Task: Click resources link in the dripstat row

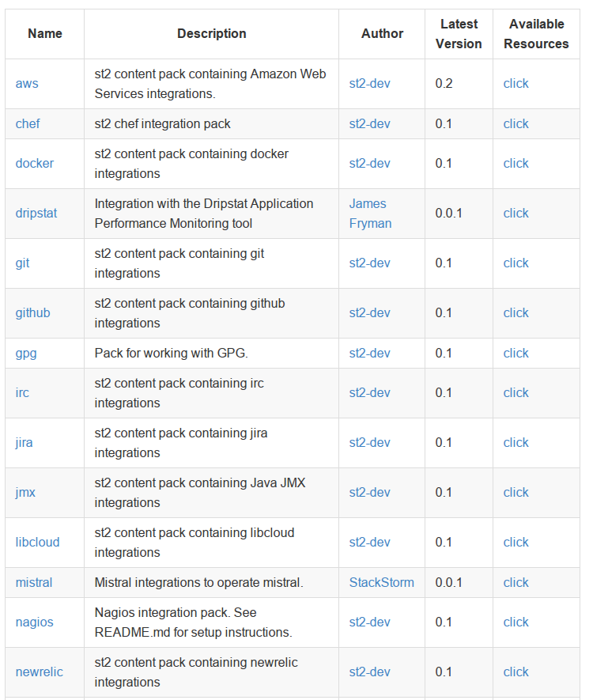Action: click(516, 214)
